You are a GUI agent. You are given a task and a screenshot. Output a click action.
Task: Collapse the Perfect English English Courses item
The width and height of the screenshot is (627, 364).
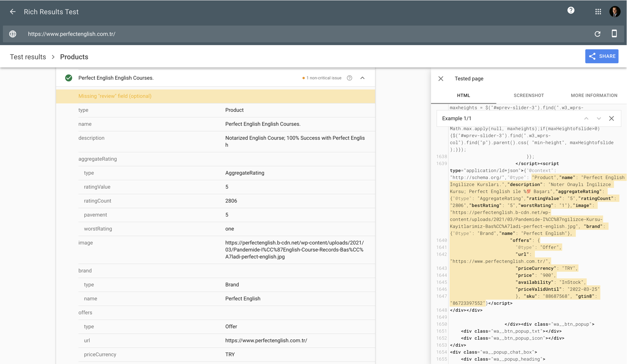[x=362, y=78]
